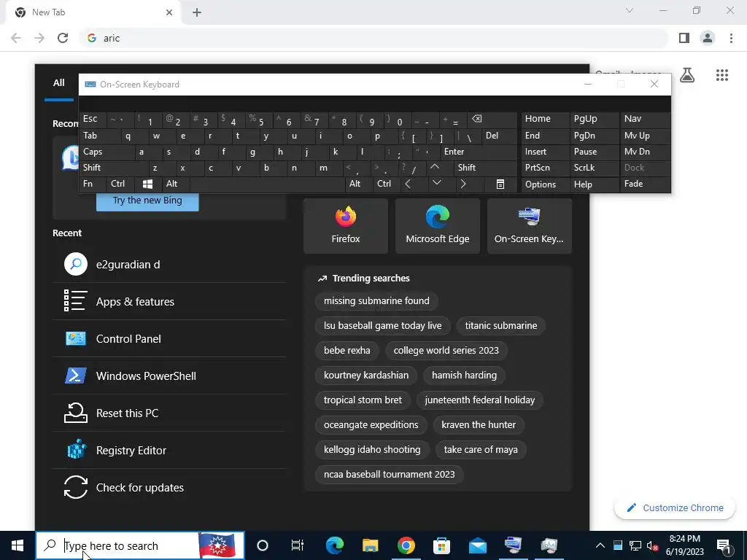Open Chrome profile avatar
This screenshot has width=747, height=560.
click(708, 38)
